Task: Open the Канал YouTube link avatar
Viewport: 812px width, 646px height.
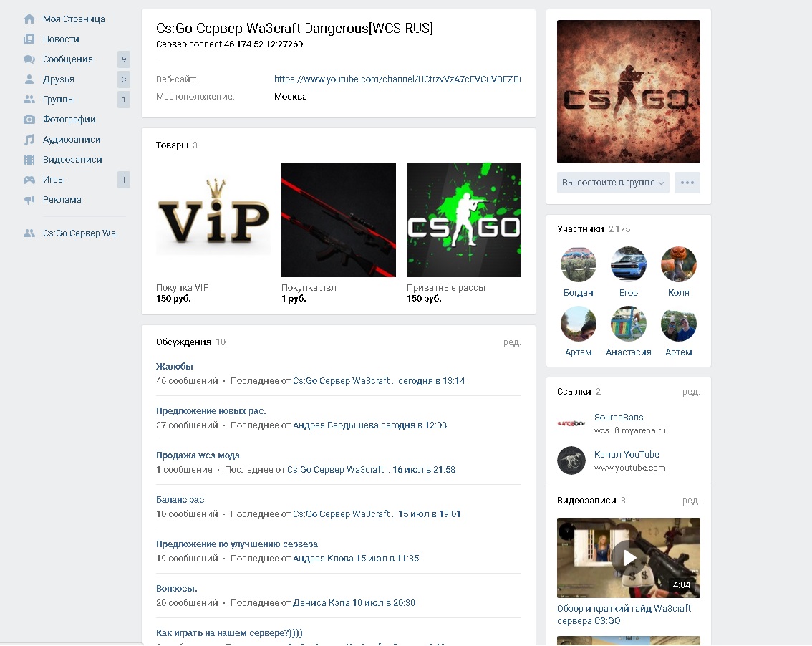Action: 571,461
